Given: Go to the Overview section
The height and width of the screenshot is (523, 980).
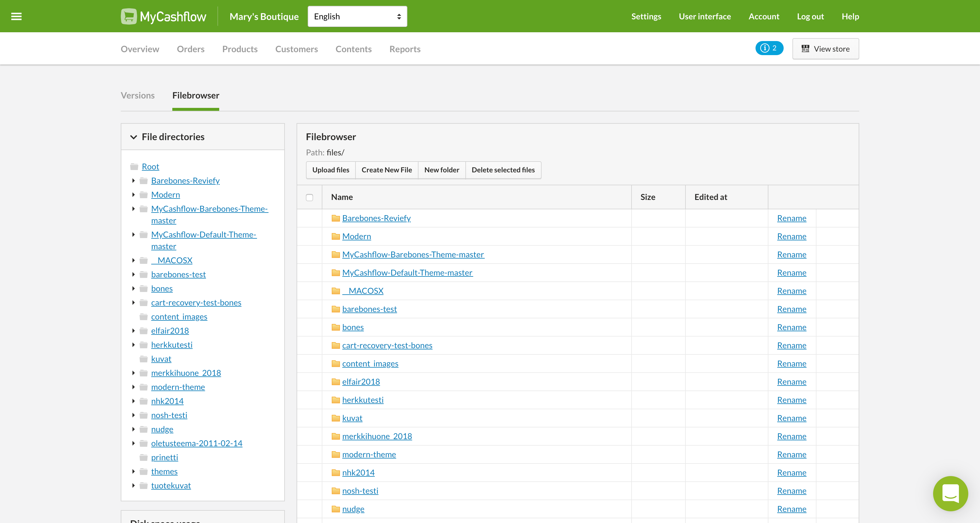Looking at the screenshot, I should pyautogui.click(x=139, y=49).
